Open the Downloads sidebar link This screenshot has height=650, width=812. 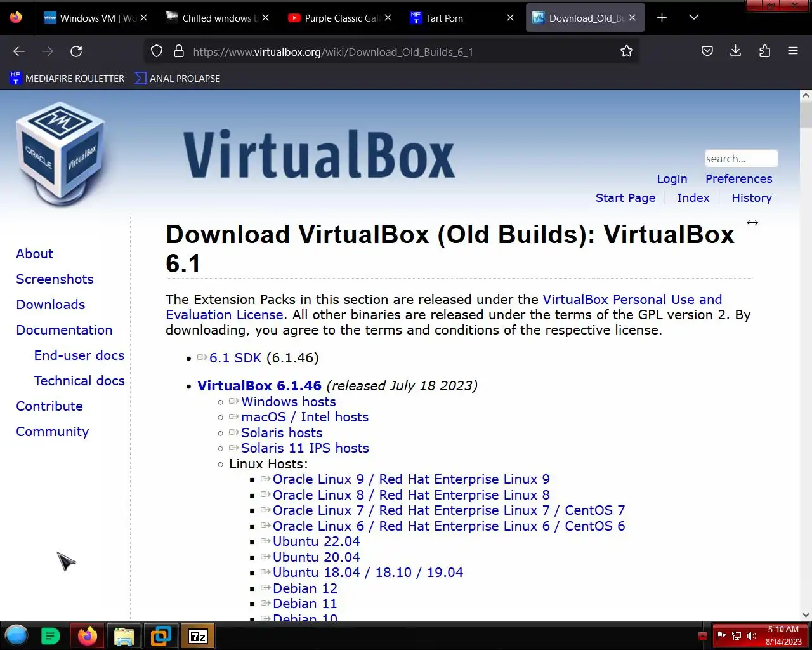[x=50, y=305]
